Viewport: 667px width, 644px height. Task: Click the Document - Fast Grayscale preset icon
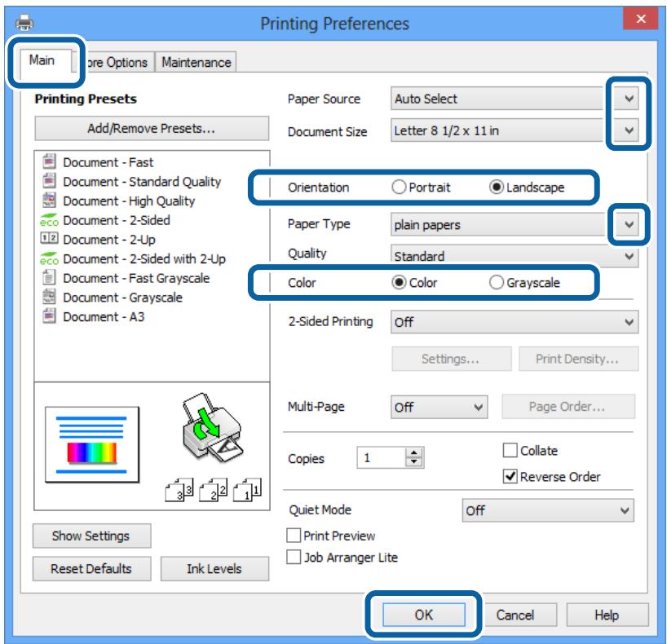pyautogui.click(x=49, y=277)
